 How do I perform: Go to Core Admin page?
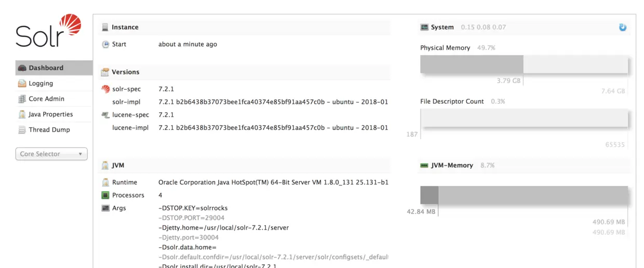pyautogui.click(x=46, y=99)
